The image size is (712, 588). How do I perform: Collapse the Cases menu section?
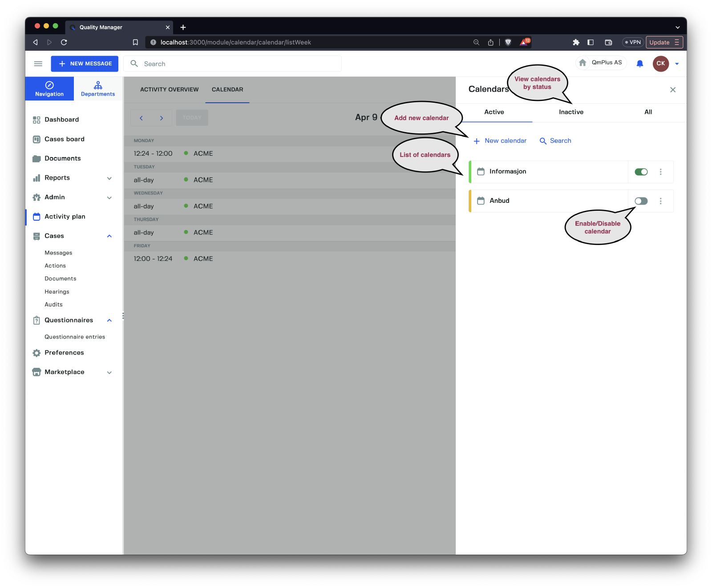(109, 236)
